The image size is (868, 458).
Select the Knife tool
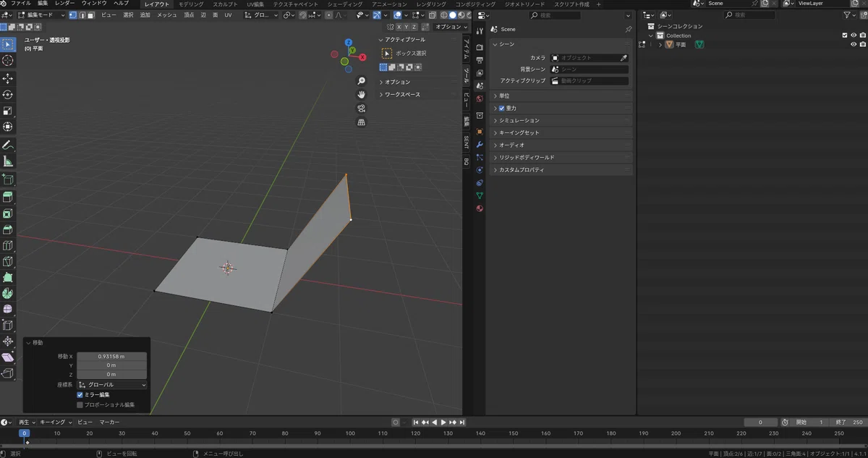click(x=8, y=261)
